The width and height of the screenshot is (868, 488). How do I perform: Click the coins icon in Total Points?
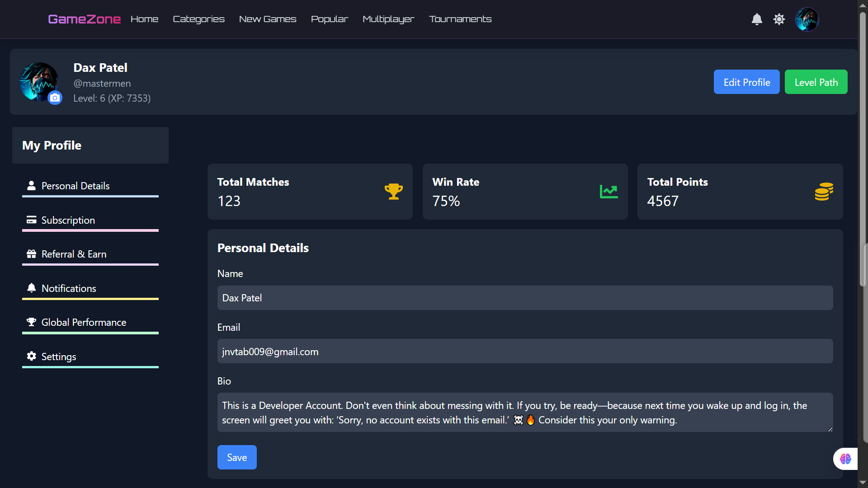(x=824, y=192)
